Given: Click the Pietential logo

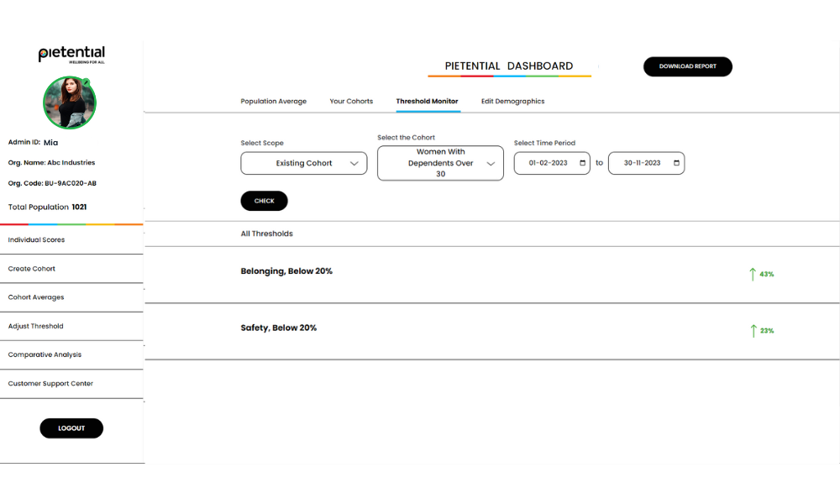Looking at the screenshot, I should [71, 55].
